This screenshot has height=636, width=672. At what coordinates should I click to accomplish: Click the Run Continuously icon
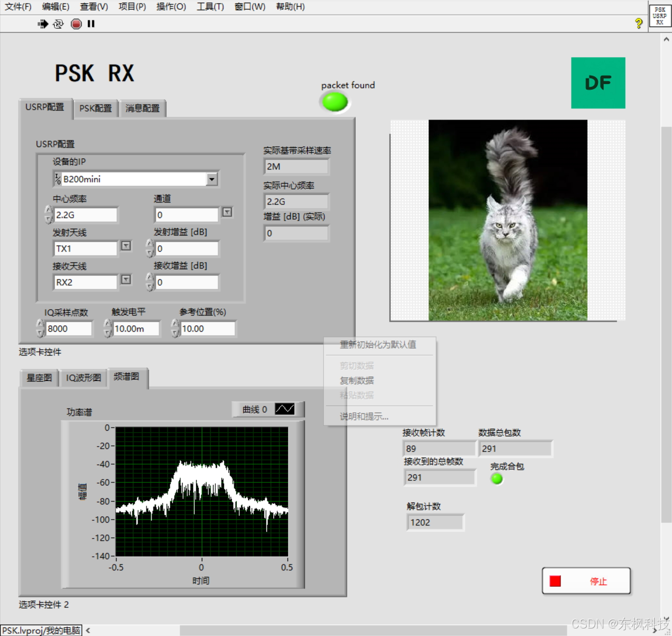59,24
